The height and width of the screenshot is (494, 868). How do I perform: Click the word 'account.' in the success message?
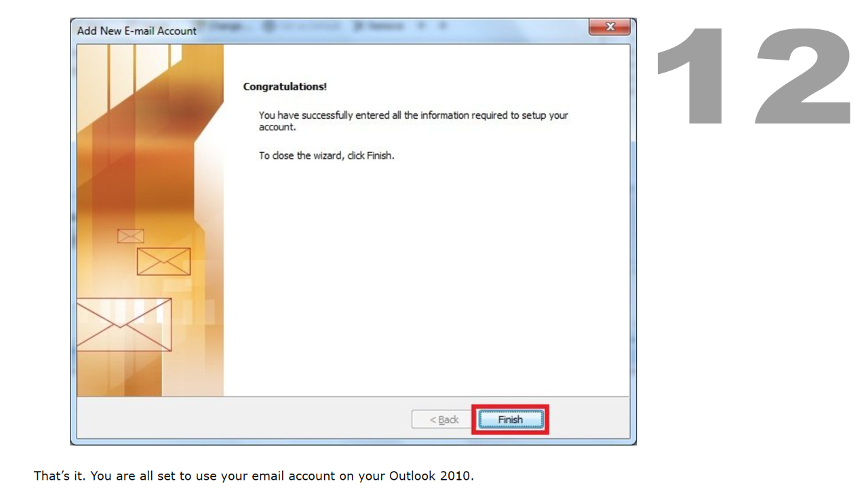coord(277,128)
